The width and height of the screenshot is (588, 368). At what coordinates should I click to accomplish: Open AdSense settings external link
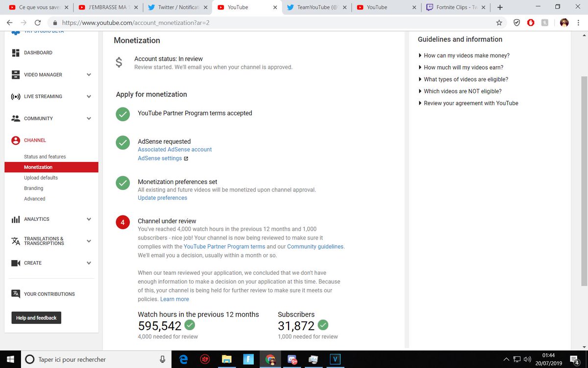tap(163, 158)
